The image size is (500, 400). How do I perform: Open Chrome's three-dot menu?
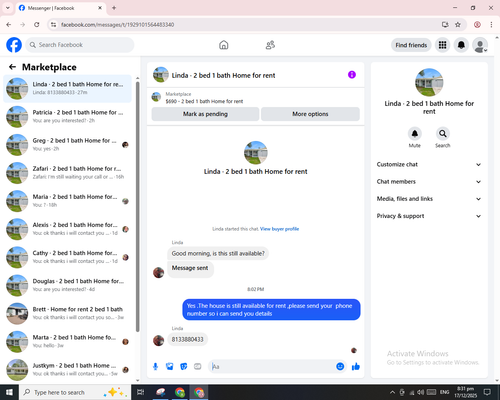pyautogui.click(x=491, y=24)
